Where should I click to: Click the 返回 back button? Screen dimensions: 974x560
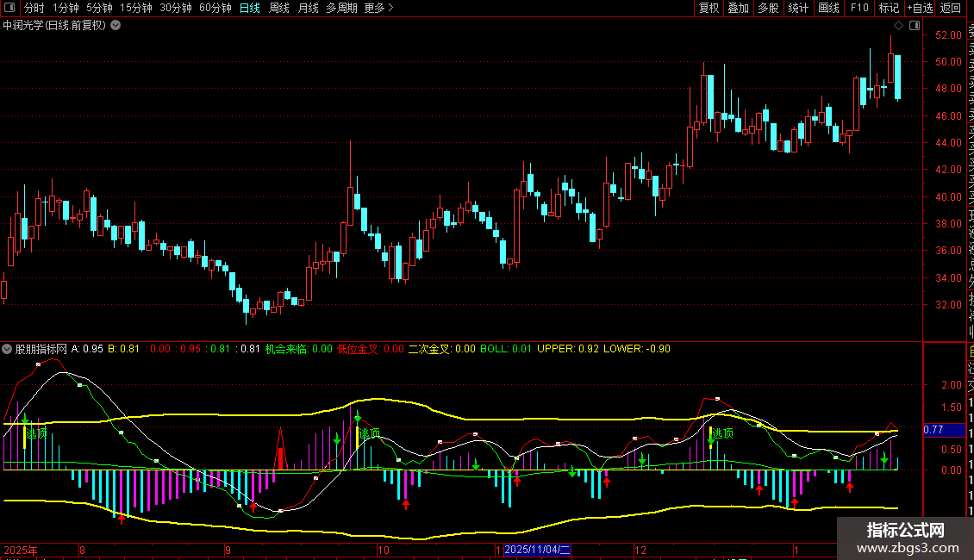[951, 8]
